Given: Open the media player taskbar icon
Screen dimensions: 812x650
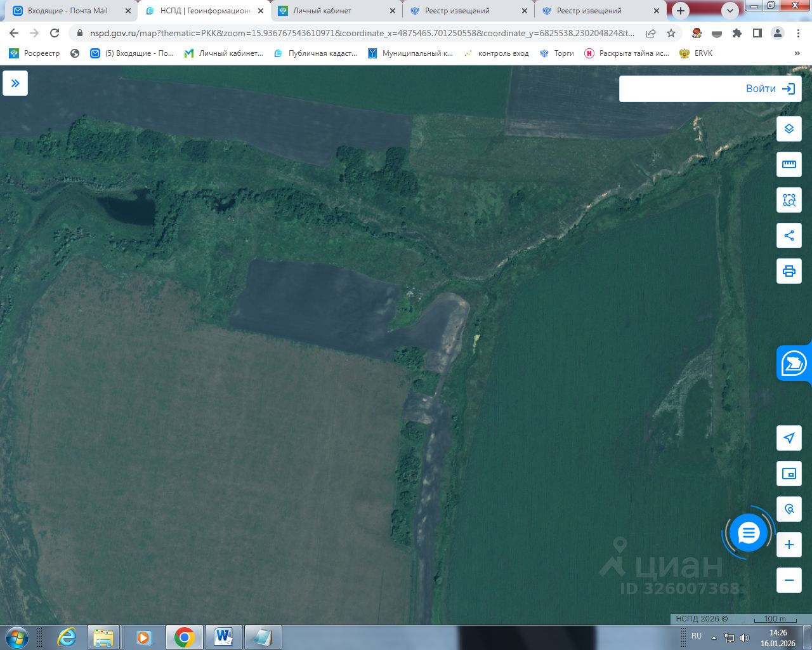Looking at the screenshot, I should point(145,637).
